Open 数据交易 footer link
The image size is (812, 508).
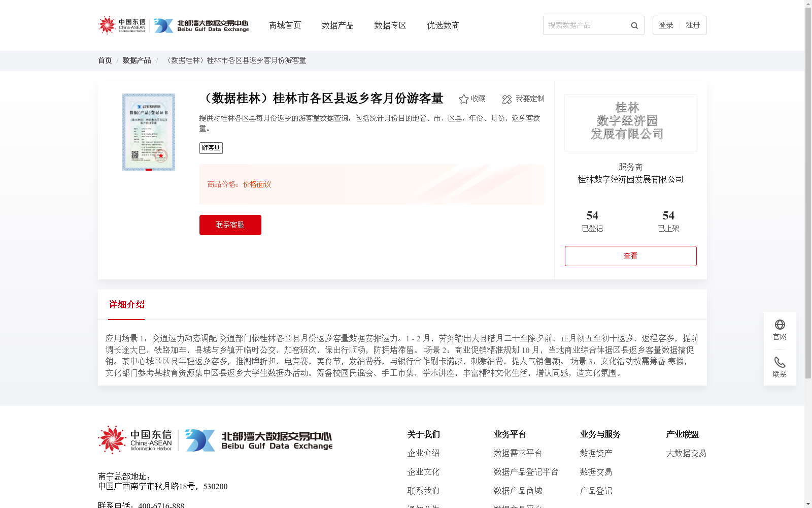(x=596, y=472)
